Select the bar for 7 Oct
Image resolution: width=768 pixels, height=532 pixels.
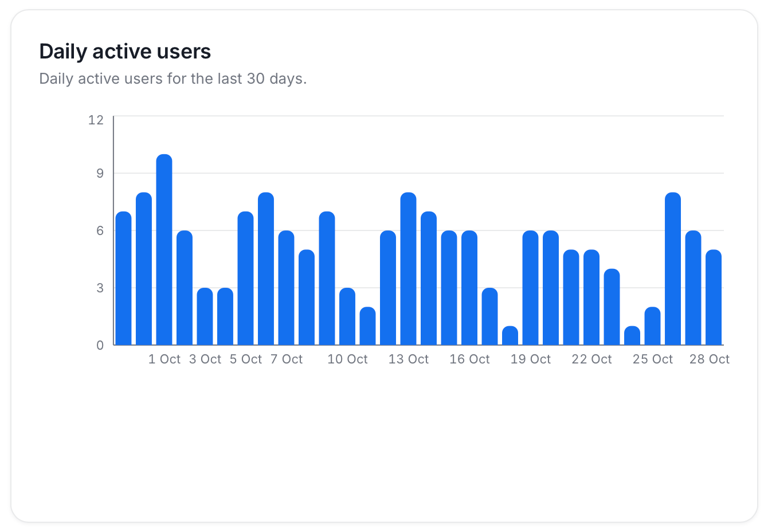point(286,288)
